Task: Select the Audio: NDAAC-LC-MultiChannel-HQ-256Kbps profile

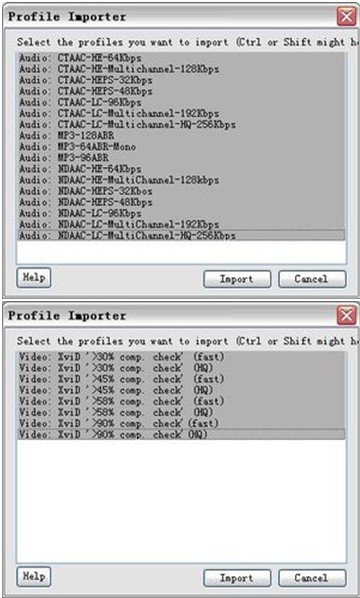Action: tap(180, 235)
